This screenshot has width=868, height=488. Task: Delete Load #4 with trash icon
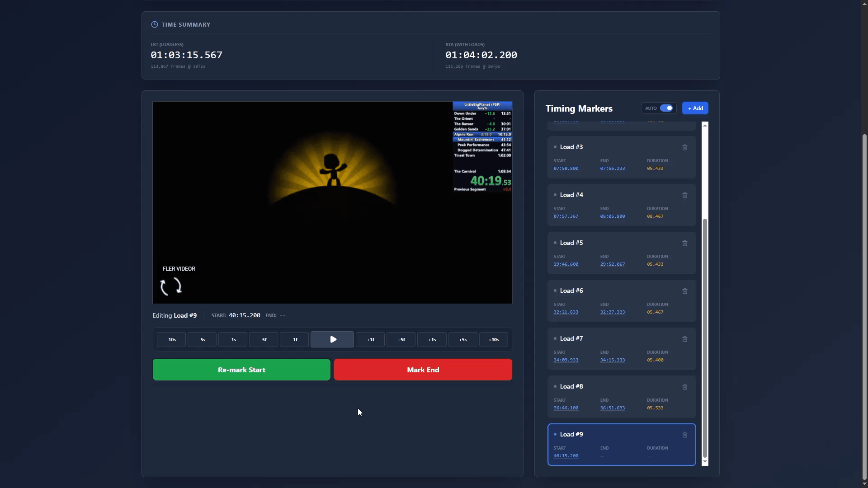pos(685,195)
